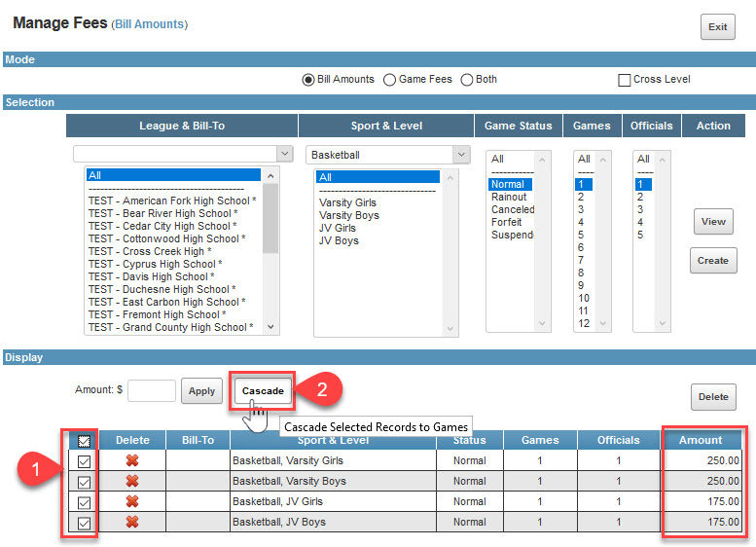Select TEST - Davis High School
Image resolution: width=756 pixels, height=547 pixels.
coord(152,276)
